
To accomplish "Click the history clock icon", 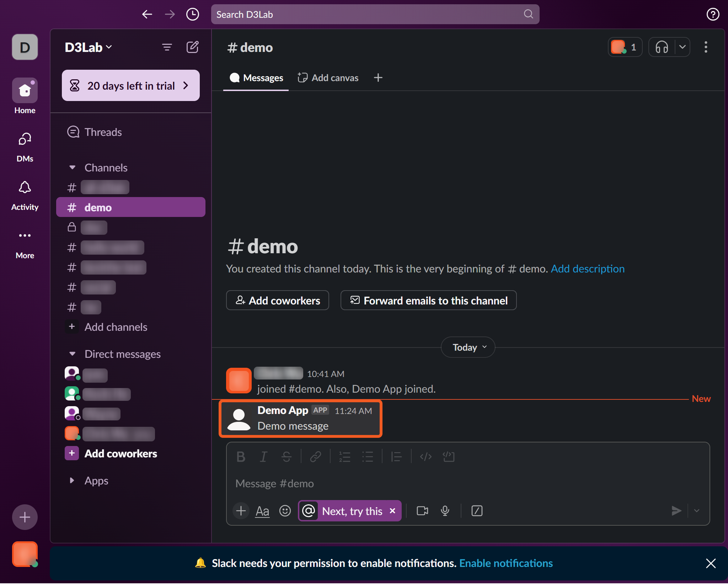I will tap(192, 15).
